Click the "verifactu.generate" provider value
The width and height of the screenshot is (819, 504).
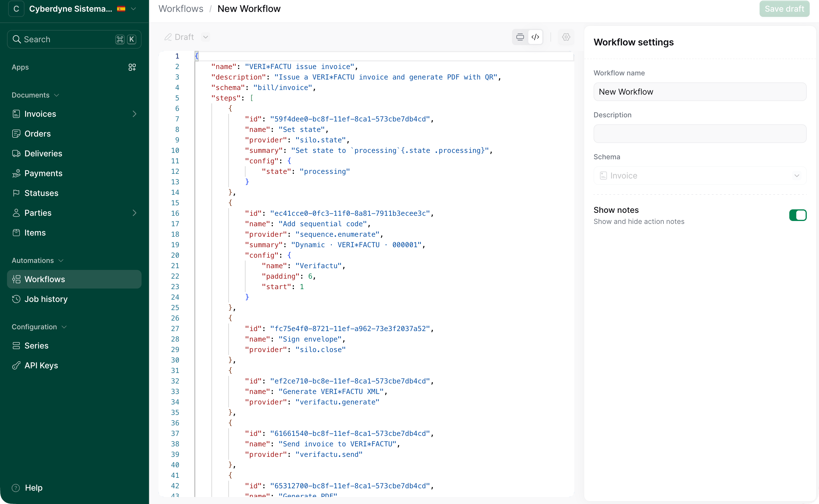tap(337, 402)
